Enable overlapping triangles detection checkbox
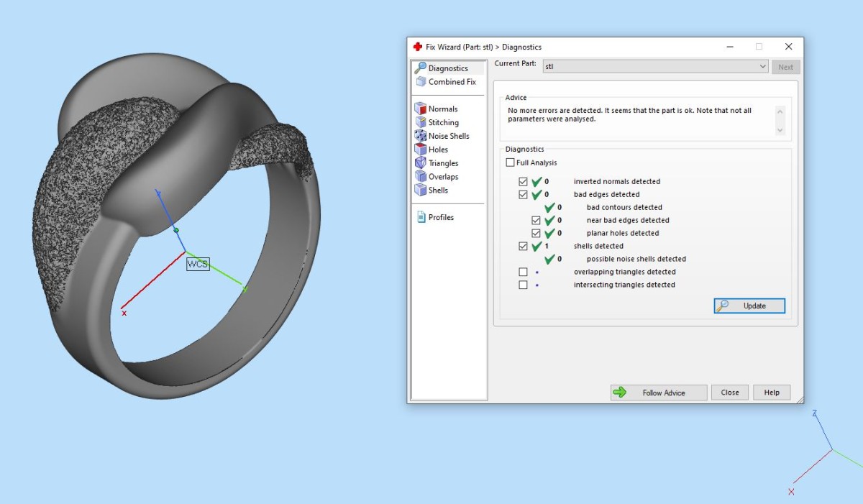Screen dimensions: 863x504 click(523, 272)
